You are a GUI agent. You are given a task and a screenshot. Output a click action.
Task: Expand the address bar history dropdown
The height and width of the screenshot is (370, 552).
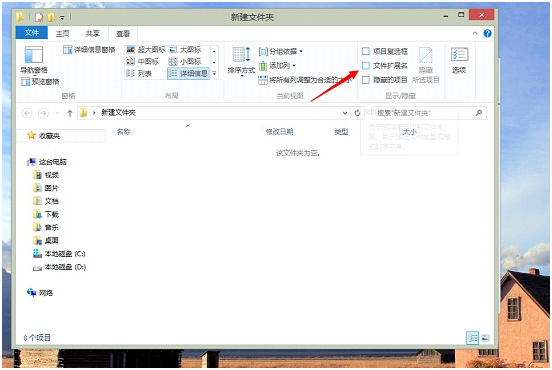click(x=345, y=113)
